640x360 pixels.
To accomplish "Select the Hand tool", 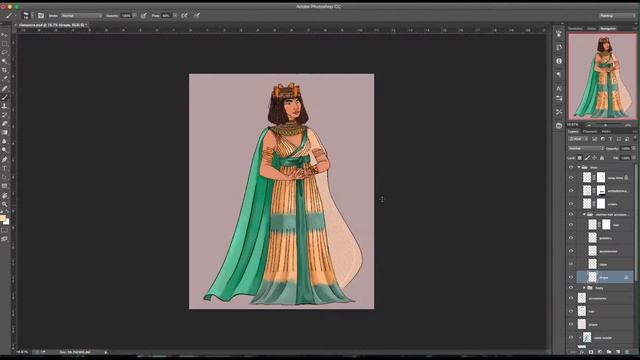I will 4,196.
